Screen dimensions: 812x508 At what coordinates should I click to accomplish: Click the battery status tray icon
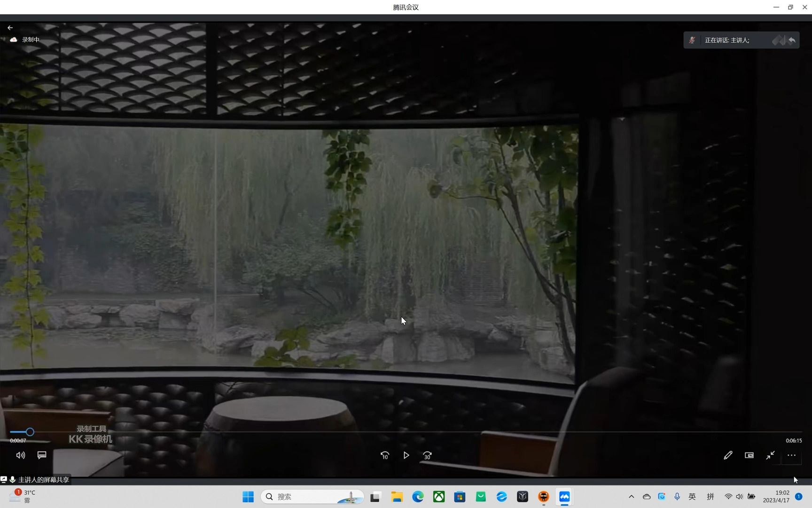tap(751, 497)
